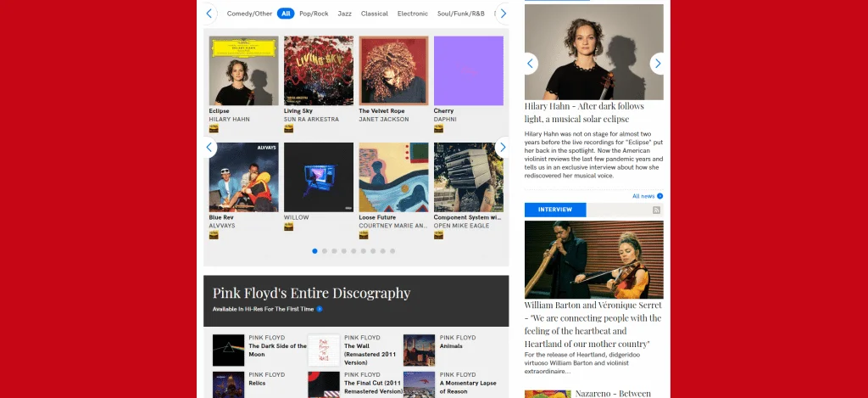The width and height of the screenshot is (868, 398).
Task: Show next news story with right arrow
Action: click(x=657, y=64)
